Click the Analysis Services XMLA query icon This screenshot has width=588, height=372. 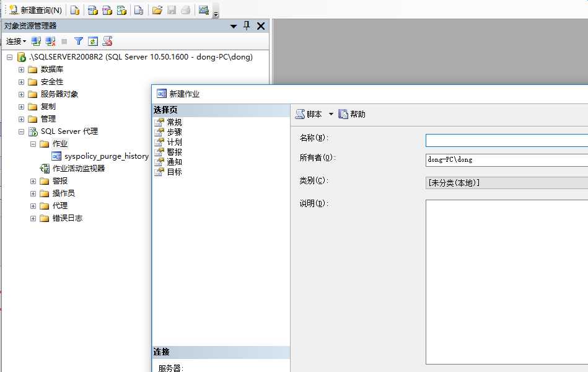[121, 10]
